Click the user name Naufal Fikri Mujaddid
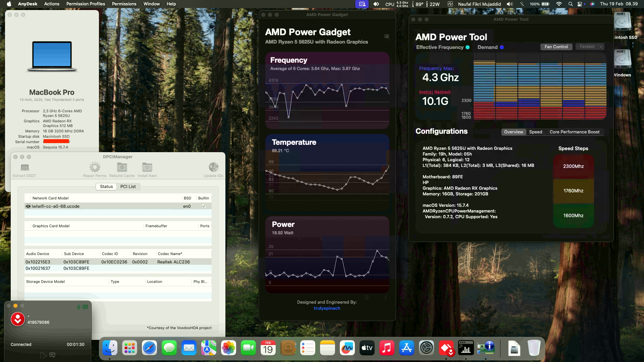644x362 pixels. tap(479, 4)
